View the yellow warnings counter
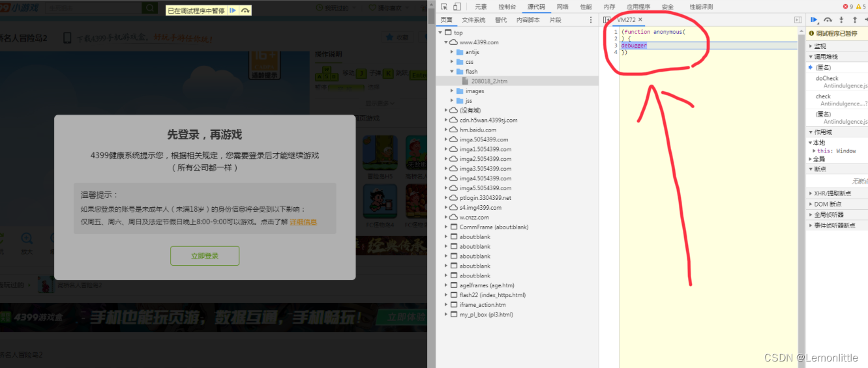The height and width of the screenshot is (368, 868). point(861,7)
